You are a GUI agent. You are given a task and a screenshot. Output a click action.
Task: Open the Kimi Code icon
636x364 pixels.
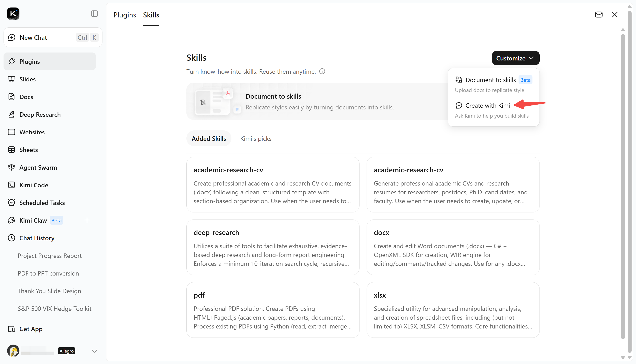point(11,185)
